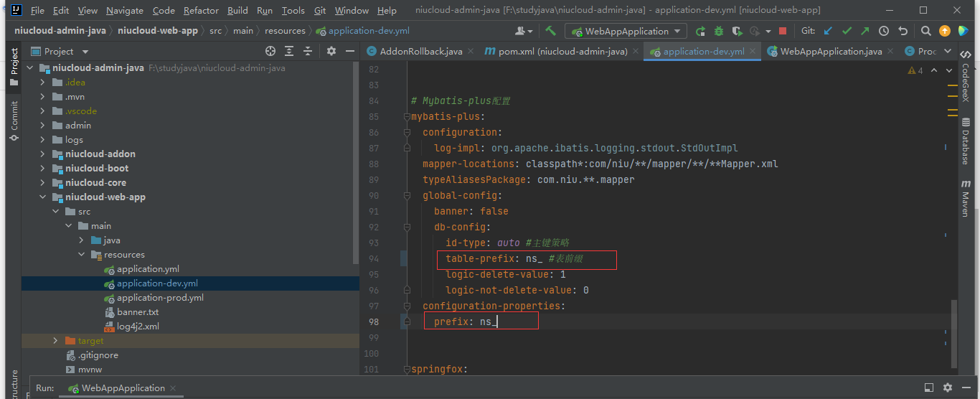The image size is (980, 399).
Task: Open application-prod.yml in the project tree
Action: point(160,298)
